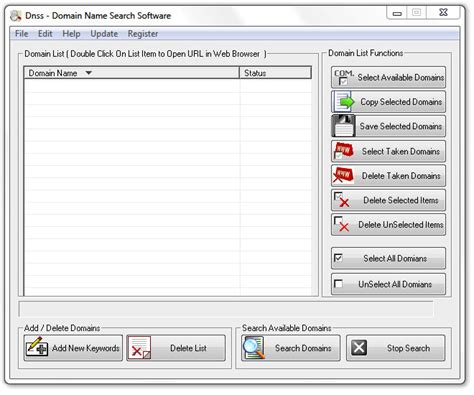The height and width of the screenshot is (395, 474).
Task: Click the Select Taken Domains button label
Action: point(401,151)
